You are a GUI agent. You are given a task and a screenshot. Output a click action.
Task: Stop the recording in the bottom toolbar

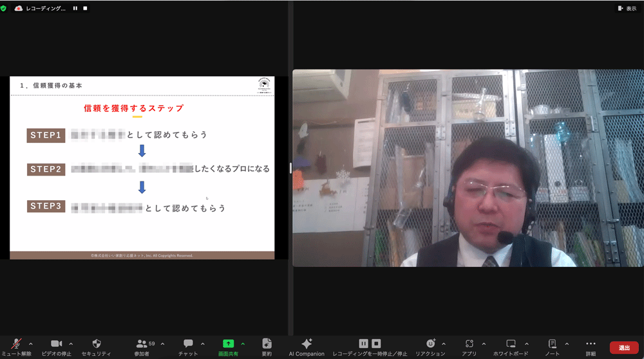377,344
